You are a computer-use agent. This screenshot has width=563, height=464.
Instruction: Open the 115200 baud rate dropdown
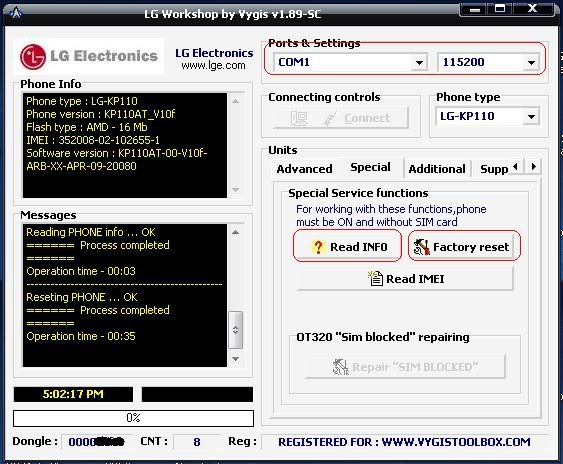click(x=531, y=62)
